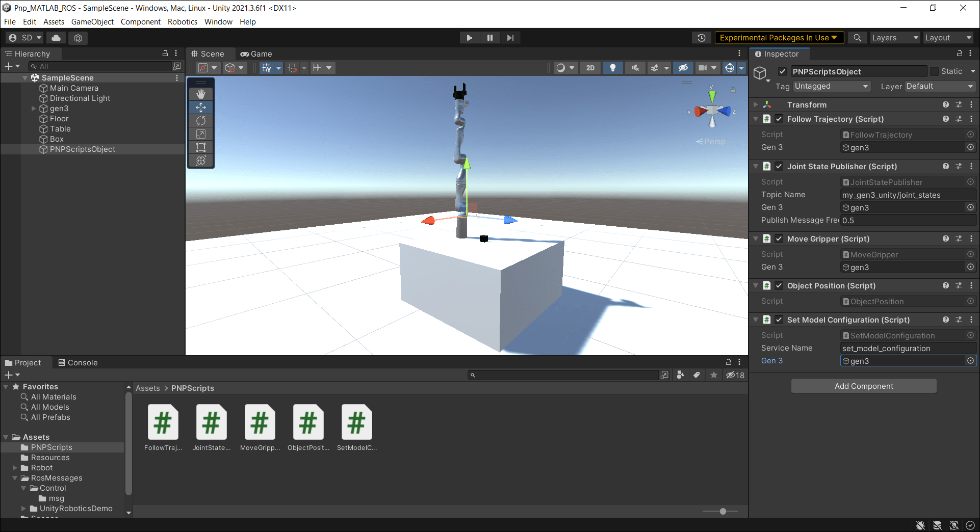Open the Layout dropdown

click(x=948, y=38)
